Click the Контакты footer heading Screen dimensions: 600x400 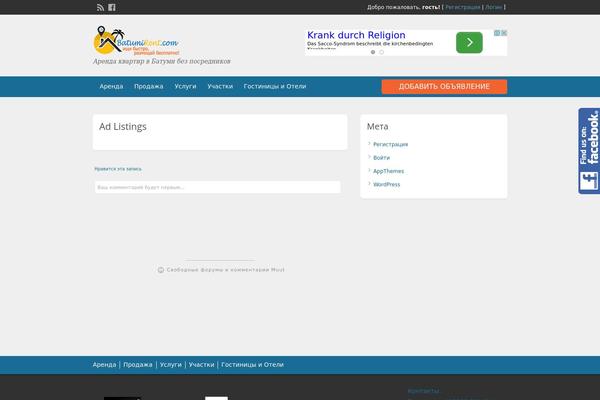click(424, 391)
